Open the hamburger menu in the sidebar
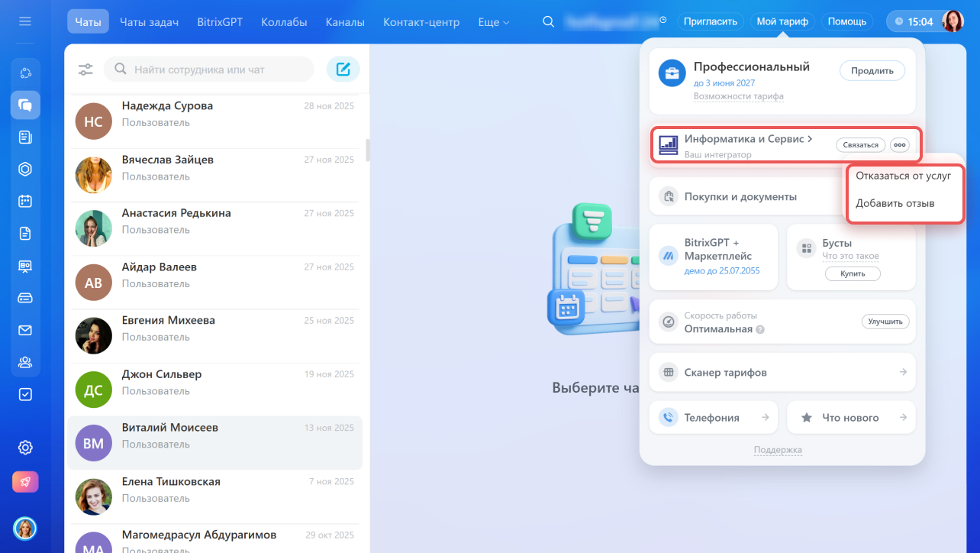The width and height of the screenshot is (980, 553). [x=25, y=21]
